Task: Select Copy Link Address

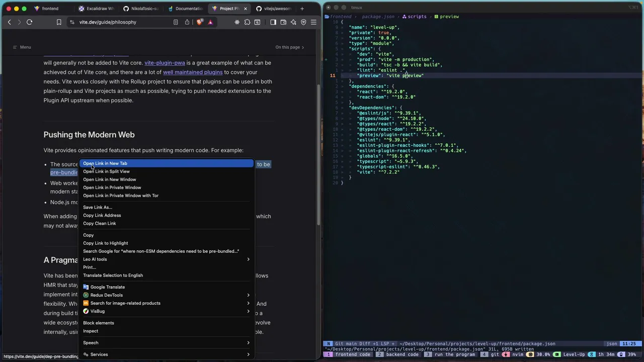Action: (x=167, y=215)
